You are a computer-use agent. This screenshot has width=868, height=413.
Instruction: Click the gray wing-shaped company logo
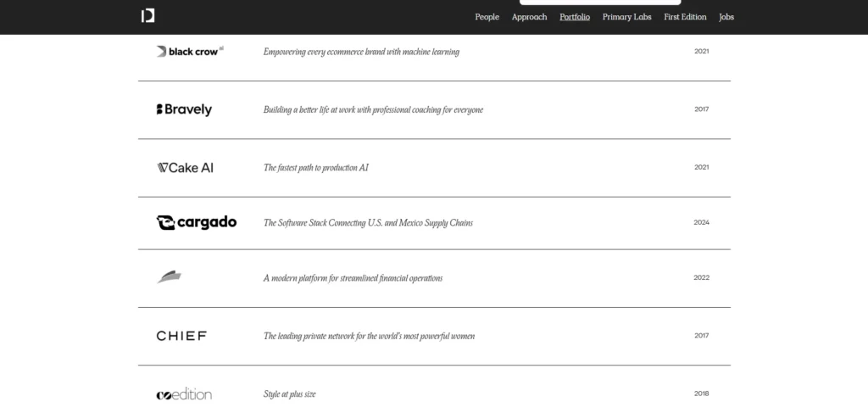tap(169, 277)
